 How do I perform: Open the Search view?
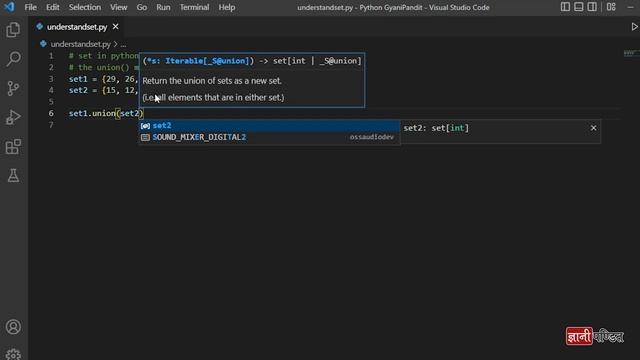[13, 59]
